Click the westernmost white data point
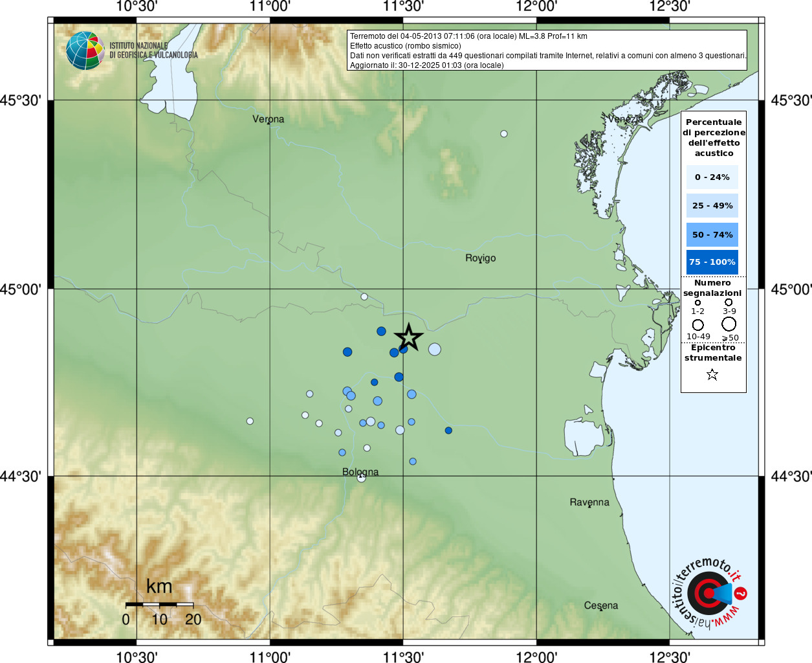 (x=250, y=421)
